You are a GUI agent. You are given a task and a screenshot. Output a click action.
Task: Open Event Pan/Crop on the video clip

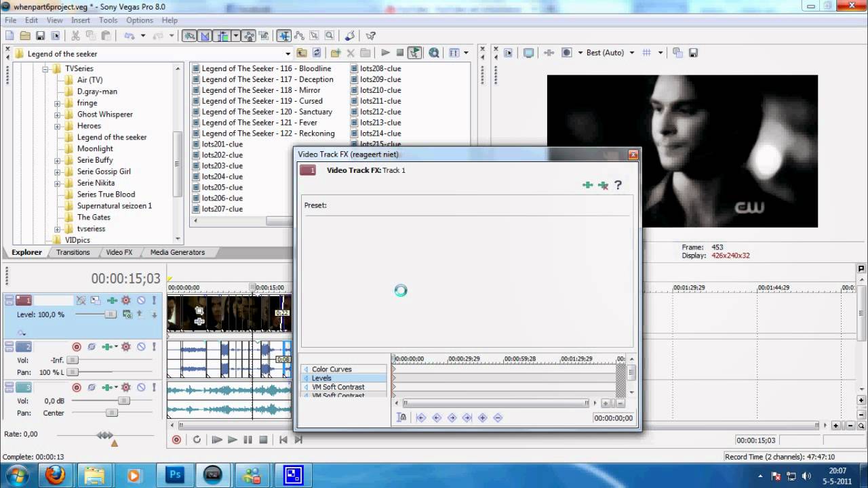(199, 310)
